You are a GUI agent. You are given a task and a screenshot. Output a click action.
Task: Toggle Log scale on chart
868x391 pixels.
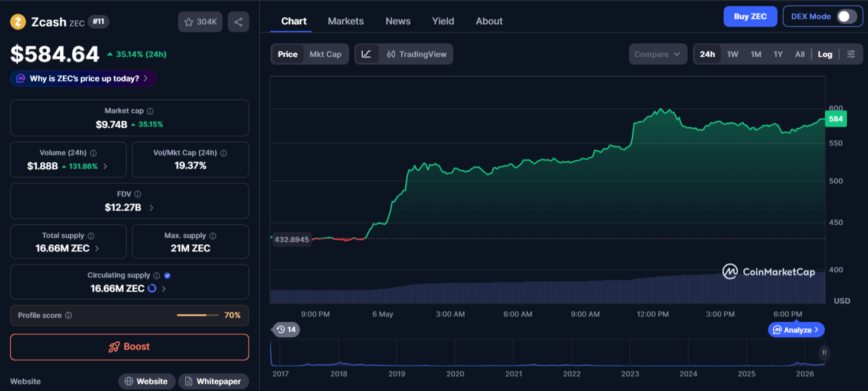825,54
